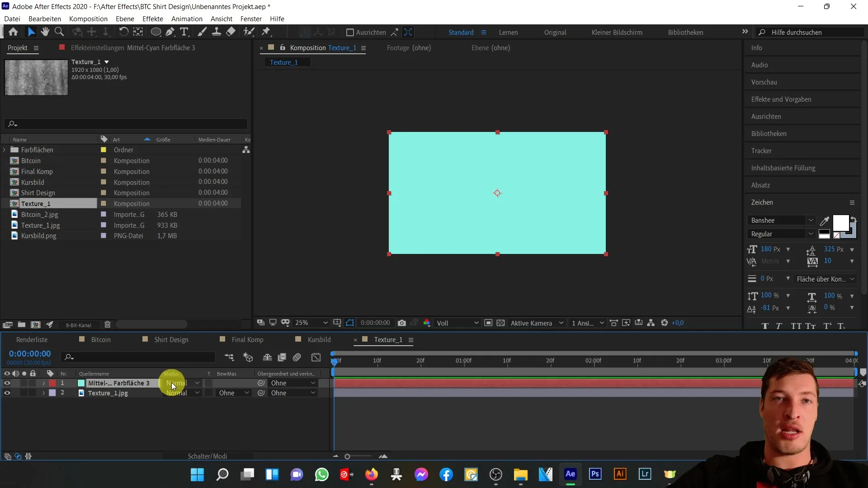Screen dimensions: 868x488
Task: Go to the Home screen icon
Action: [13, 32]
